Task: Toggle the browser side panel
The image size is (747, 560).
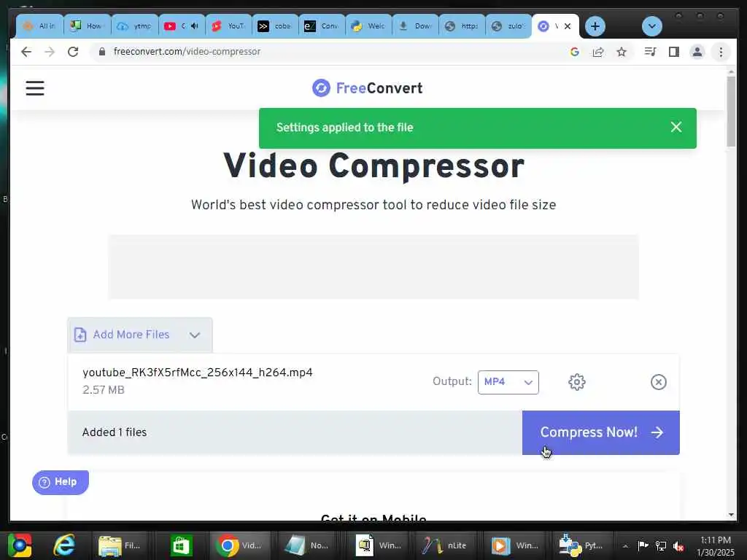Action: pyautogui.click(x=673, y=52)
